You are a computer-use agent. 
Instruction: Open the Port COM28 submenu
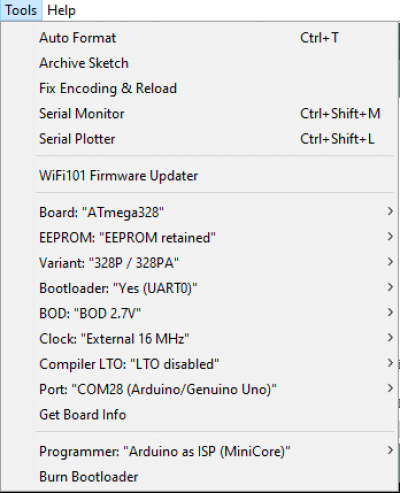tap(215, 389)
